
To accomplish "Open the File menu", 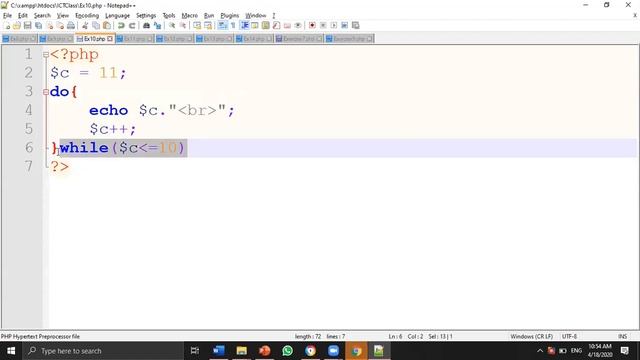I will (7, 16).
